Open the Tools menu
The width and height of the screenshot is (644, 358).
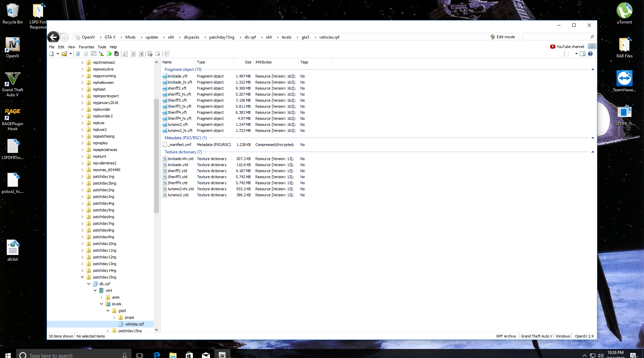click(102, 47)
